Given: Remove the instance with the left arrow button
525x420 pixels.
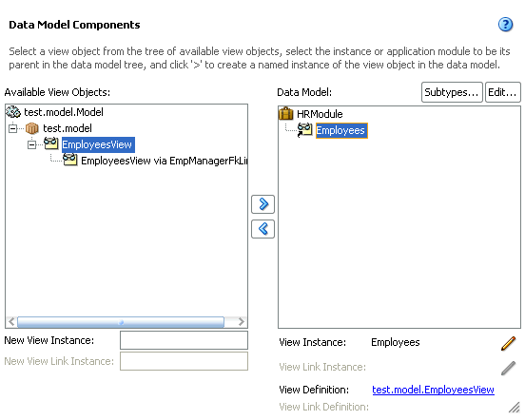Looking at the screenshot, I should (262, 229).
